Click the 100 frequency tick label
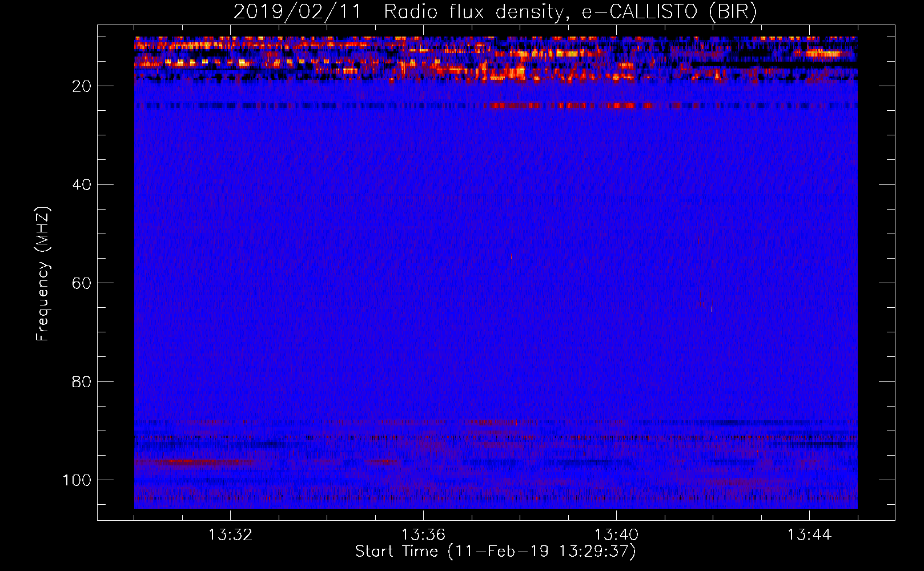Image resolution: width=924 pixels, height=571 pixels. (x=77, y=480)
